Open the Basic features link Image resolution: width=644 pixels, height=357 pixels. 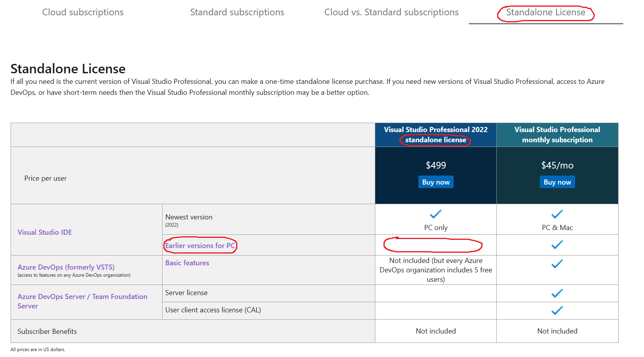(x=187, y=263)
